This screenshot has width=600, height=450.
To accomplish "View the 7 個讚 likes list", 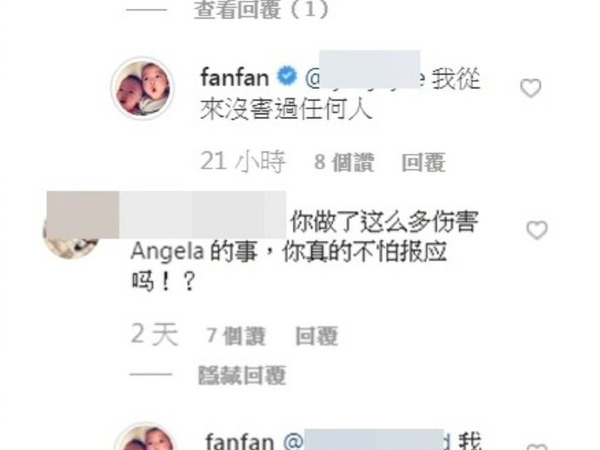I will [236, 336].
